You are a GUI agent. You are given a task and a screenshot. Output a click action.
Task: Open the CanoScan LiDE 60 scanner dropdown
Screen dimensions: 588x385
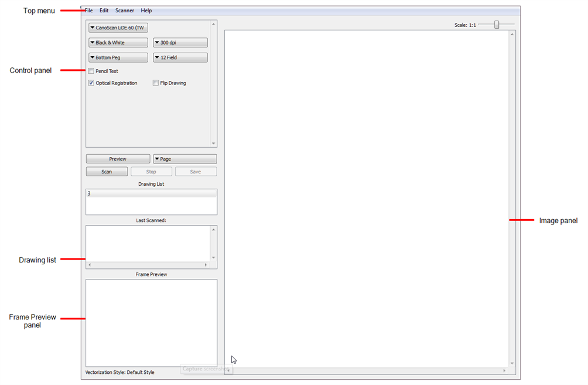[117, 27]
